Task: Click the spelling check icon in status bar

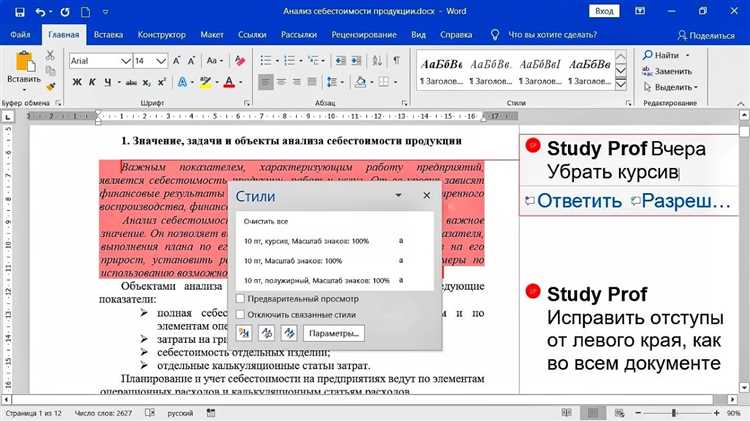Action: pyautogui.click(x=150, y=412)
